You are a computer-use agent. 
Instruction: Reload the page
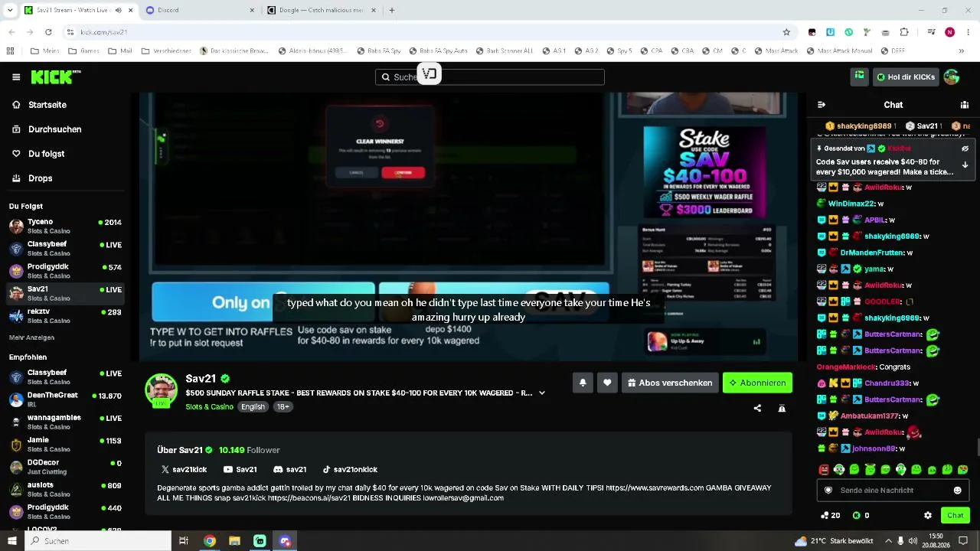pyautogui.click(x=48, y=32)
